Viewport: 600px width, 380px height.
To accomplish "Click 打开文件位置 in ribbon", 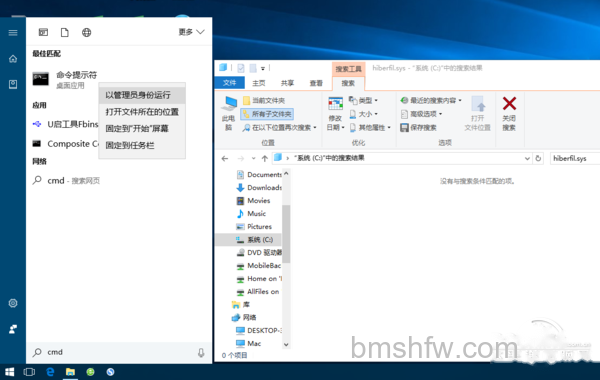I will [x=477, y=114].
